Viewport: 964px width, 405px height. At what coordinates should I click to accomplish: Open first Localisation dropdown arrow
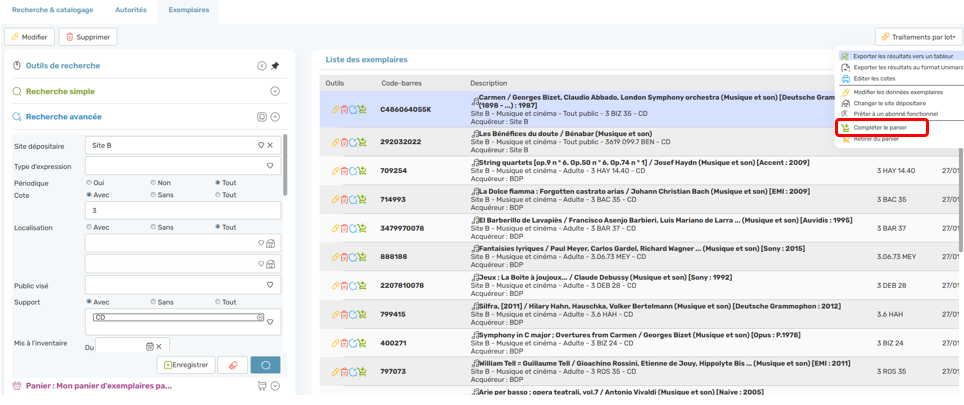(261, 243)
